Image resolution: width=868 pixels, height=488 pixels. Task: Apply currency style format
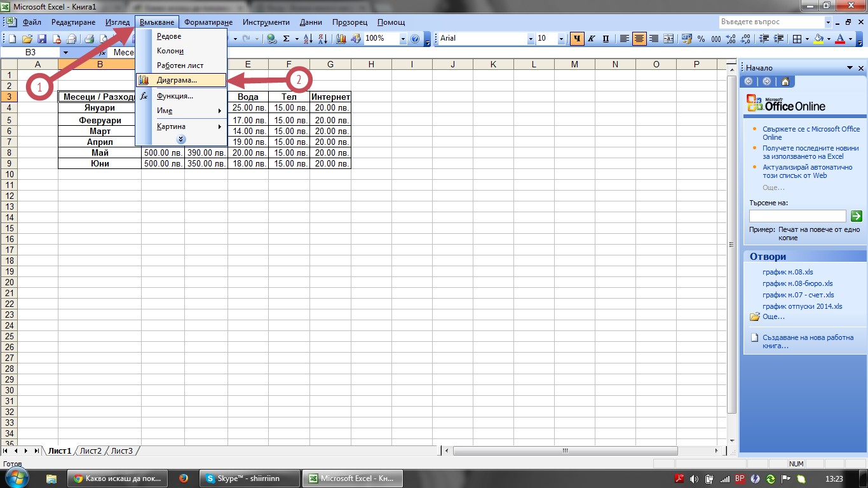point(687,39)
